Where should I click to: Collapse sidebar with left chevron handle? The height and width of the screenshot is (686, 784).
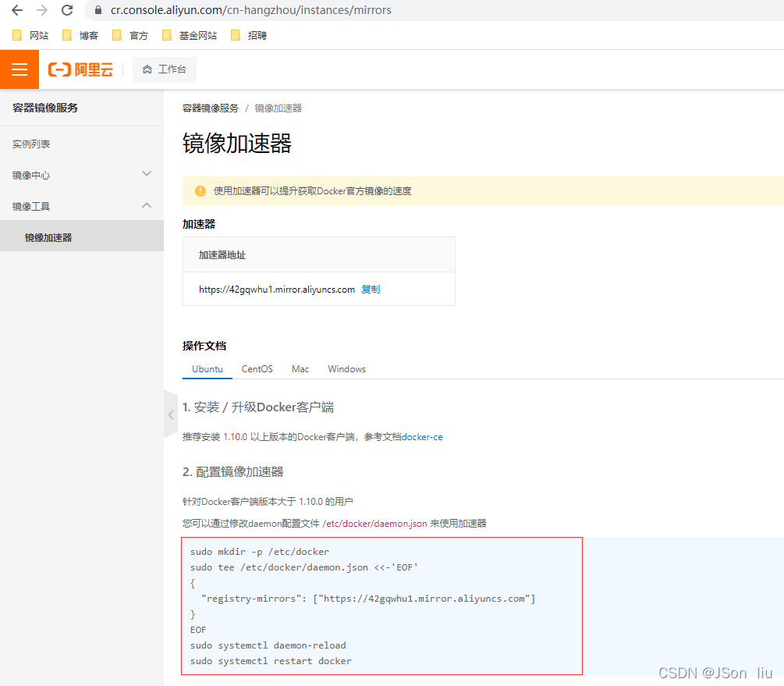click(171, 415)
